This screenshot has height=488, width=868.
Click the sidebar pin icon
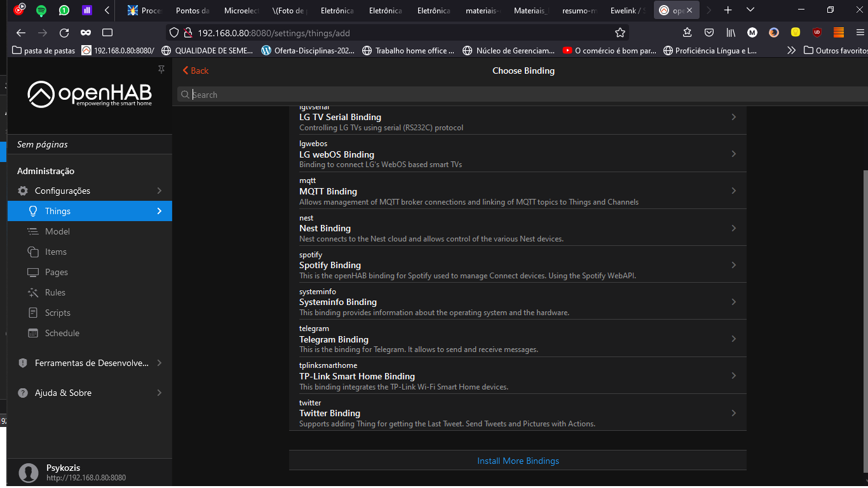pos(161,69)
